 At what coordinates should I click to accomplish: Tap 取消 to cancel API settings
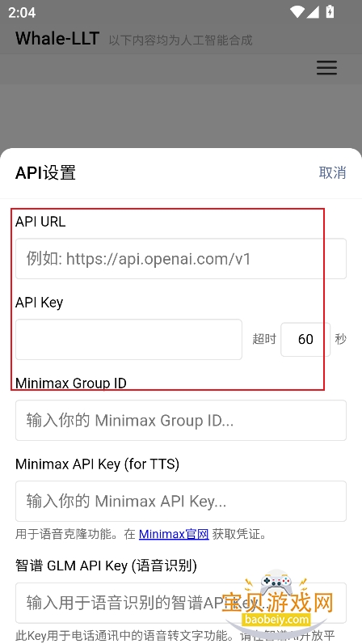point(332,172)
